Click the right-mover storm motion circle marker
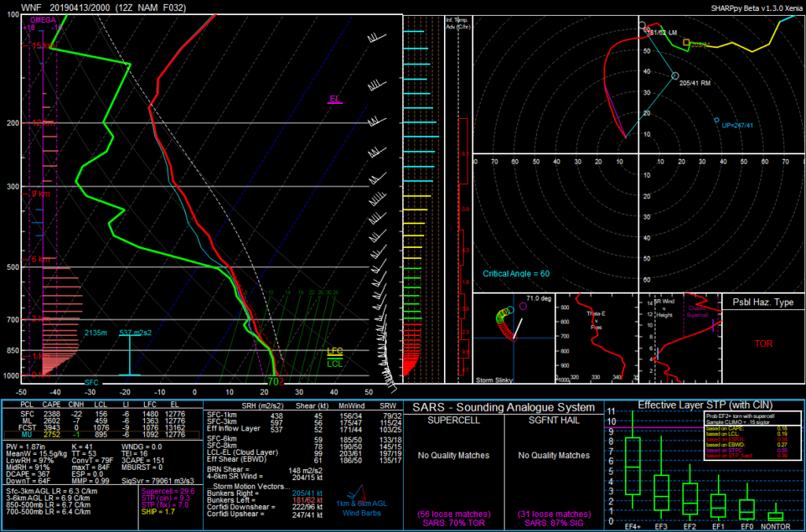This screenshot has width=806, height=532. (x=675, y=76)
